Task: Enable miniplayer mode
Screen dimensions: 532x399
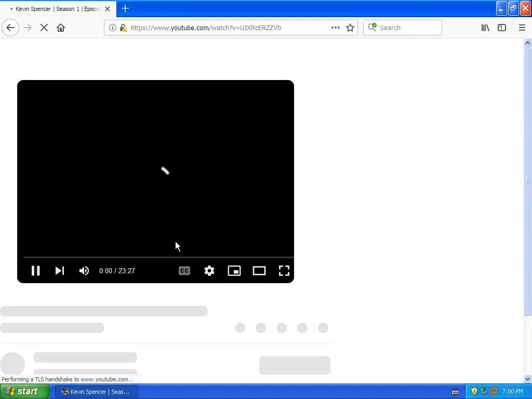Action: [x=234, y=271]
